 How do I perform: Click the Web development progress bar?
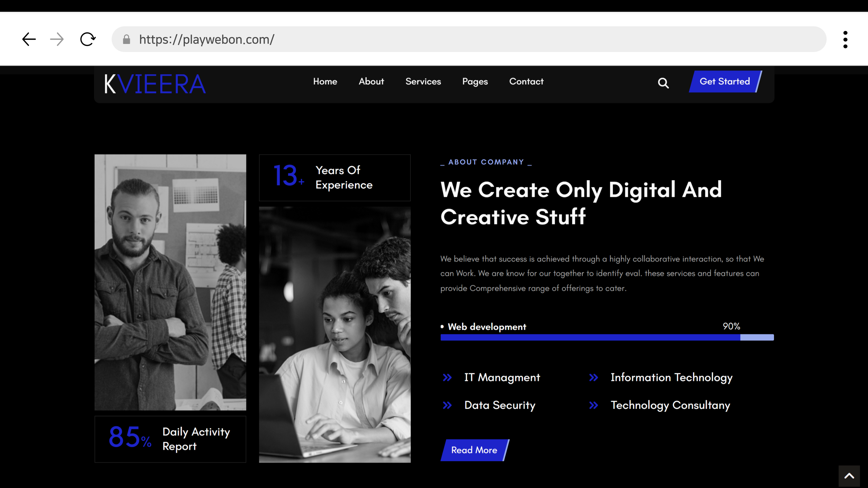coord(607,337)
